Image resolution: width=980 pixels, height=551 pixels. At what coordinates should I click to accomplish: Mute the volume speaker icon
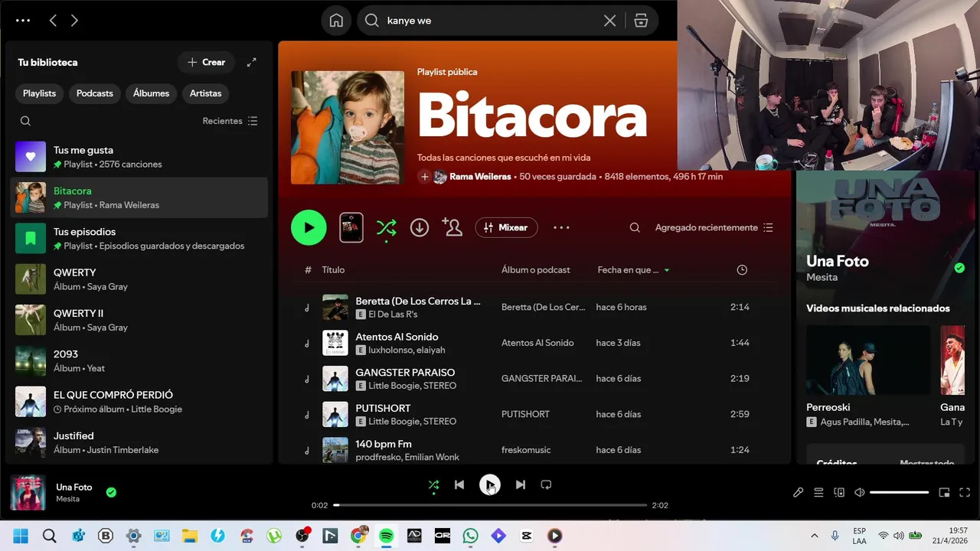[x=860, y=492]
